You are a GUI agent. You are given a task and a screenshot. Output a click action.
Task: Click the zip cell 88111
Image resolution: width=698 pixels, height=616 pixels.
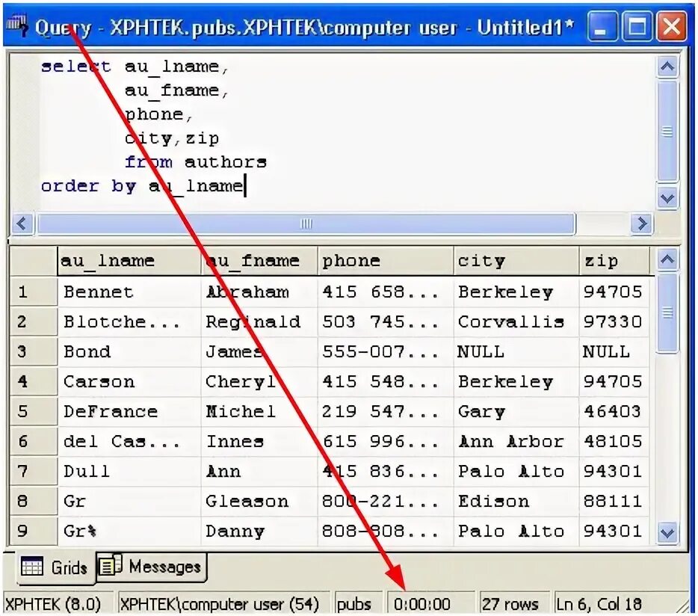[614, 501]
